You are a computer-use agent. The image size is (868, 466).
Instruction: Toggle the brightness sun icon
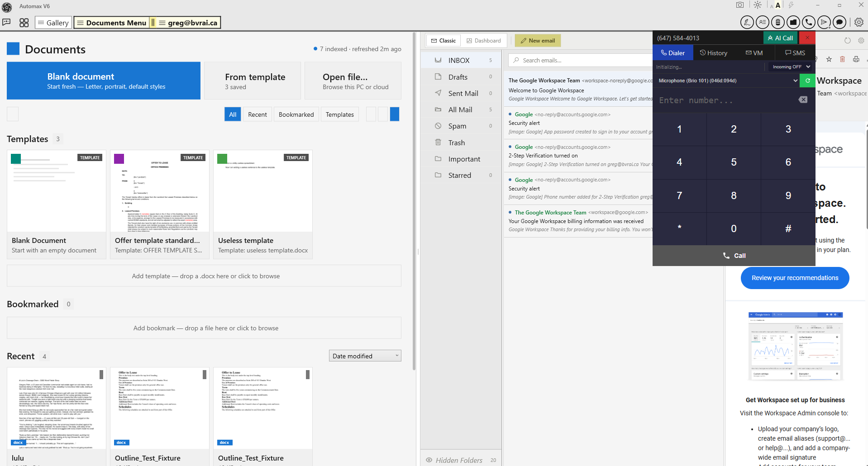[758, 5]
